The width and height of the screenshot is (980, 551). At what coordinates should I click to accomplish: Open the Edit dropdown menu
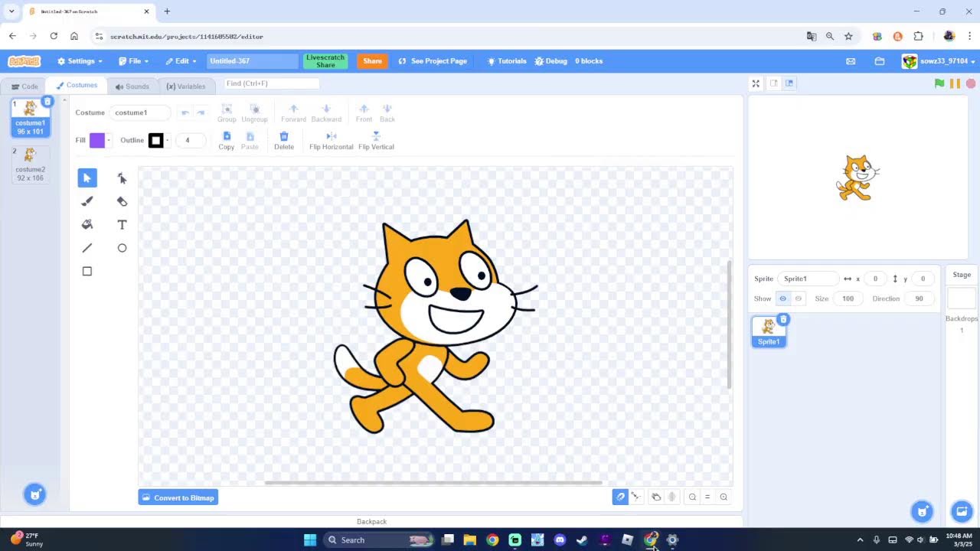click(x=181, y=61)
